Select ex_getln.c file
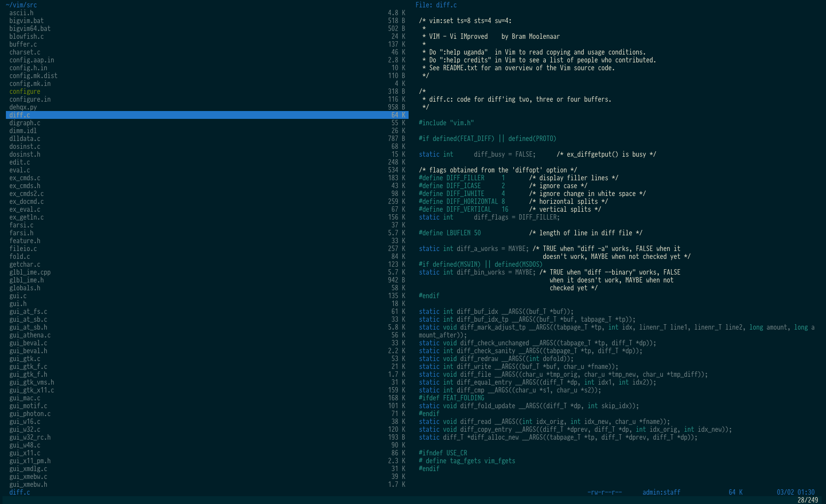The height and width of the screenshot is (504, 826). click(207, 217)
